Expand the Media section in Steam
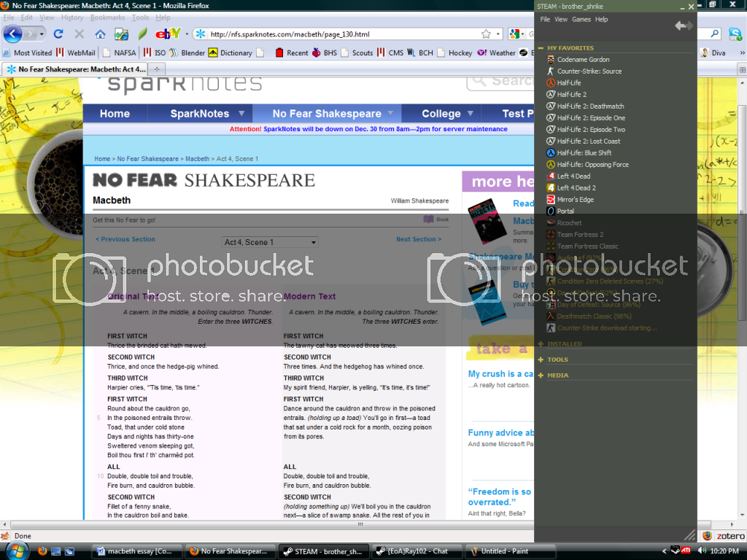The width and height of the screenshot is (747, 560). (541, 376)
